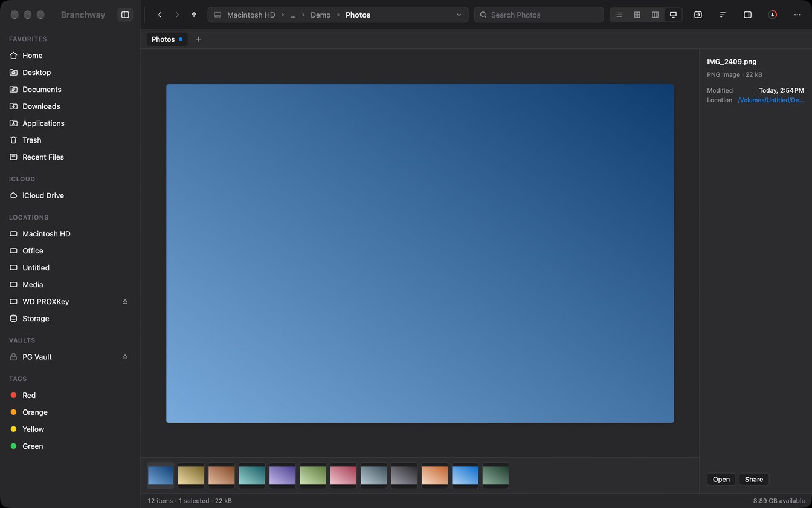This screenshot has width=812, height=508.
Task: Open the more options ellipsis menu
Action: pos(797,15)
